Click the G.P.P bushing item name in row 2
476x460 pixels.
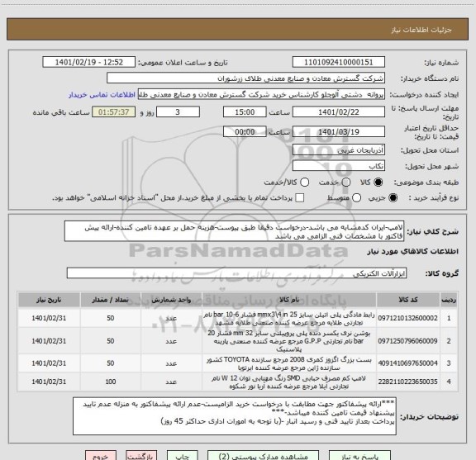289,341
